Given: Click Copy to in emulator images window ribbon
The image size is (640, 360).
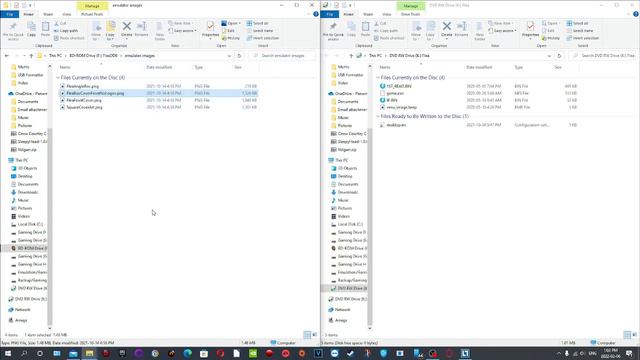Looking at the screenshot, I should point(111,31).
